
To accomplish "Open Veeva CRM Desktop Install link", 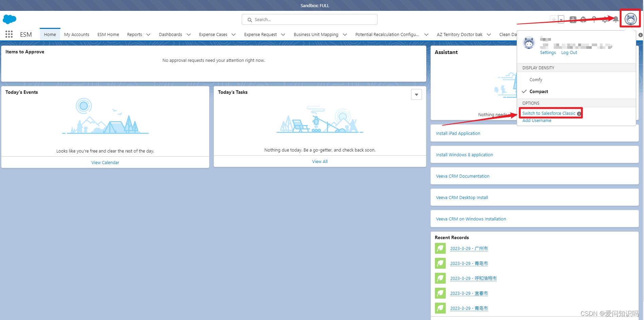I will 462,198.
